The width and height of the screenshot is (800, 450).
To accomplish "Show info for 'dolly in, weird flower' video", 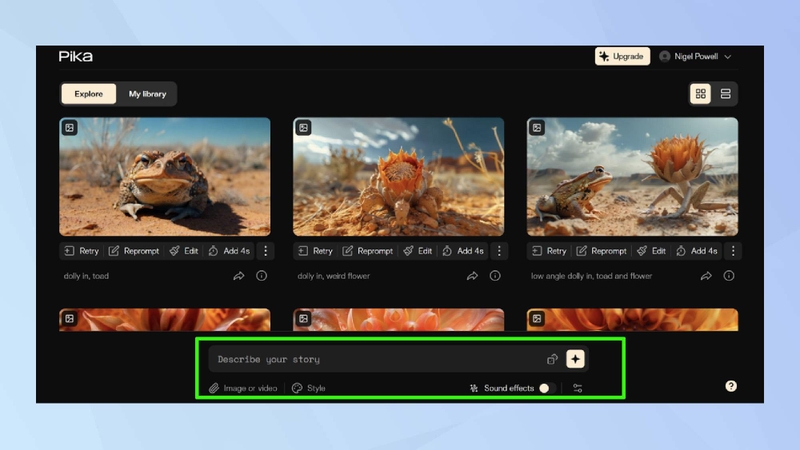I will (x=495, y=276).
